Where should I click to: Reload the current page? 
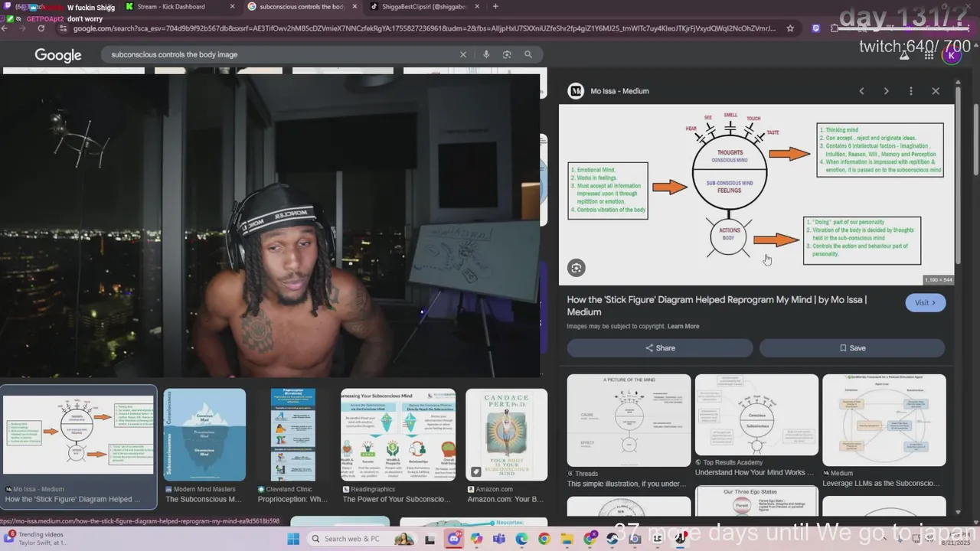click(41, 28)
